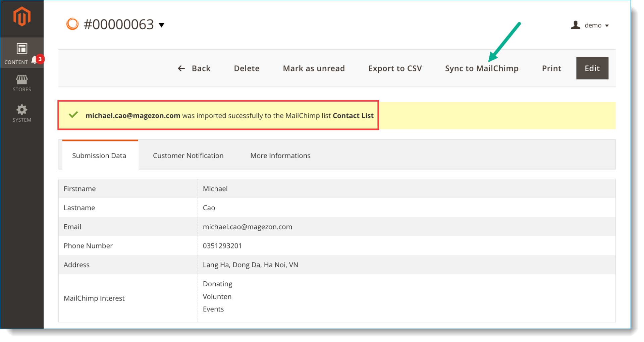Switch to the Customer Notification tab
The width and height of the screenshot is (644, 342).
(188, 155)
